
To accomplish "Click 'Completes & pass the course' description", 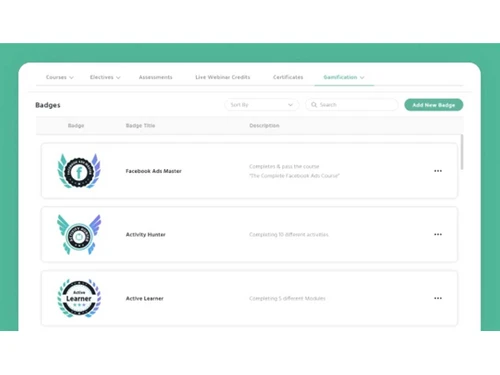I will point(284,166).
